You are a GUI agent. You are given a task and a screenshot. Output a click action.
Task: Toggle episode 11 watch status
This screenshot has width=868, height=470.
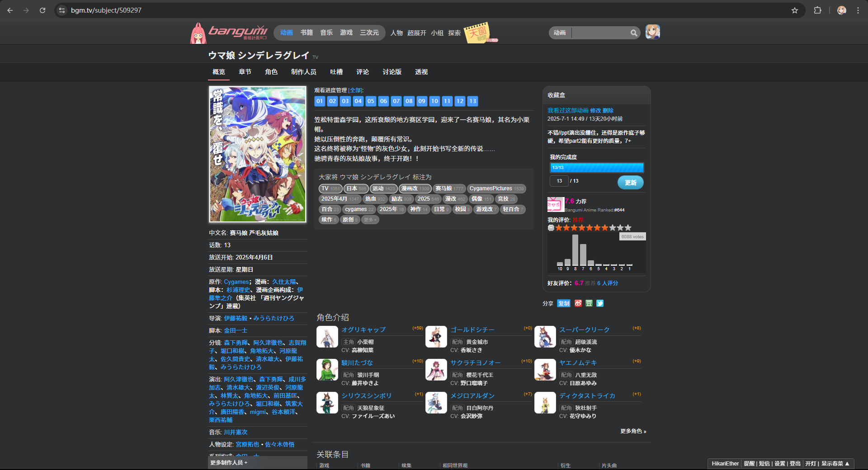click(447, 101)
